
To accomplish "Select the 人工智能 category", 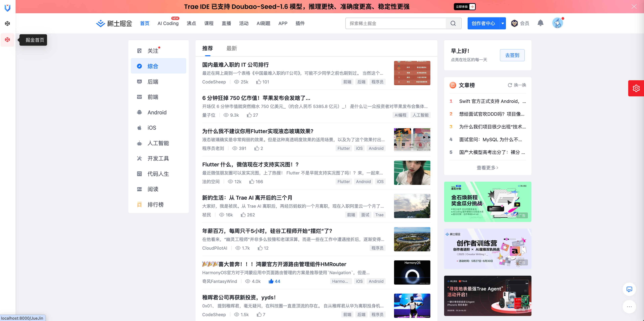I will [x=159, y=143].
